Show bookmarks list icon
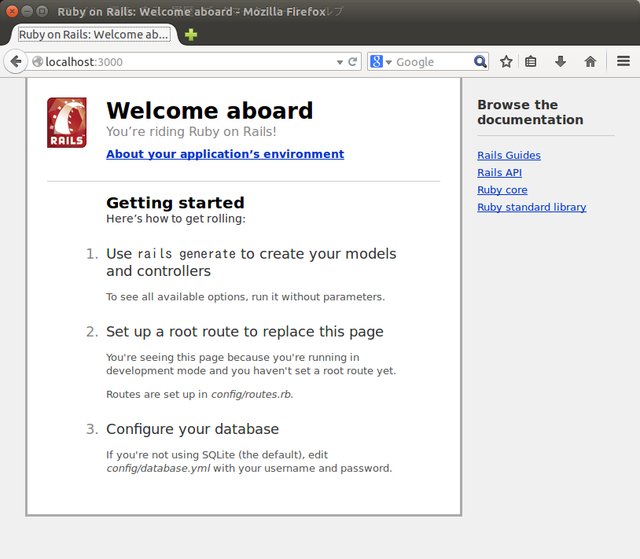This screenshot has width=640, height=559. [531, 62]
